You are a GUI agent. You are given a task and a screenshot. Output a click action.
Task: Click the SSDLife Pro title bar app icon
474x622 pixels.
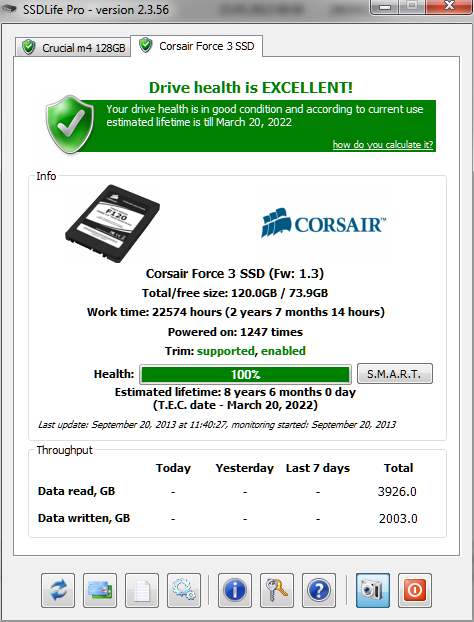click(9, 9)
